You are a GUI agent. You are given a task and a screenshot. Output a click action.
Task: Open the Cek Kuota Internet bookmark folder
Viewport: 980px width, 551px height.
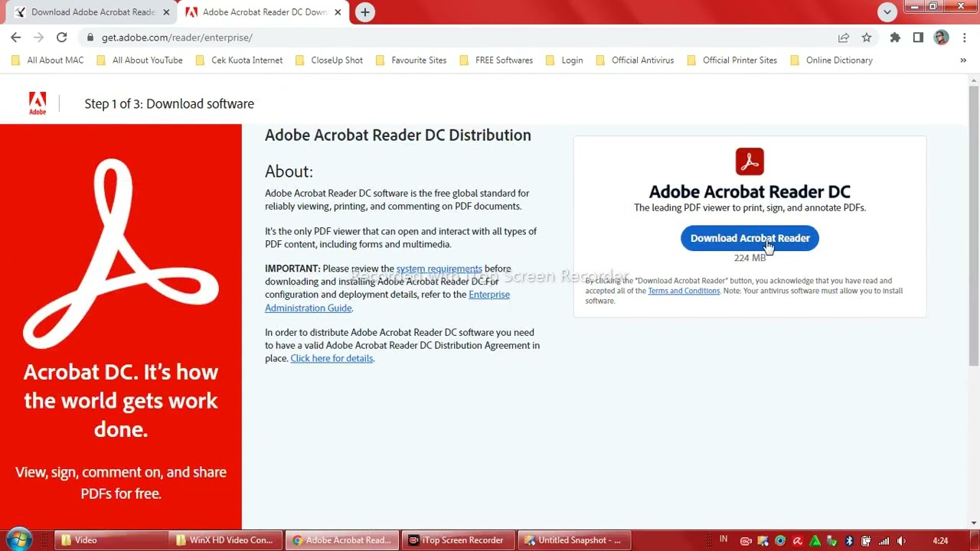(240, 60)
